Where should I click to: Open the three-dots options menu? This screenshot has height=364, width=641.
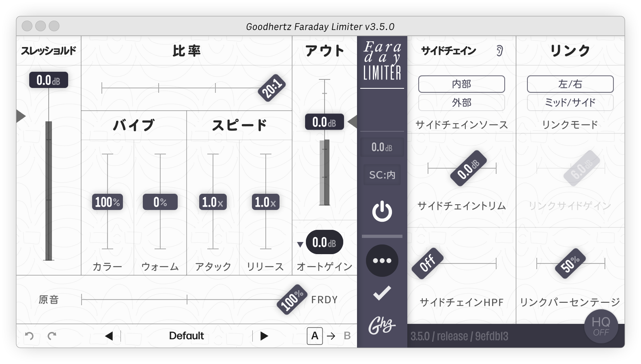(x=382, y=261)
